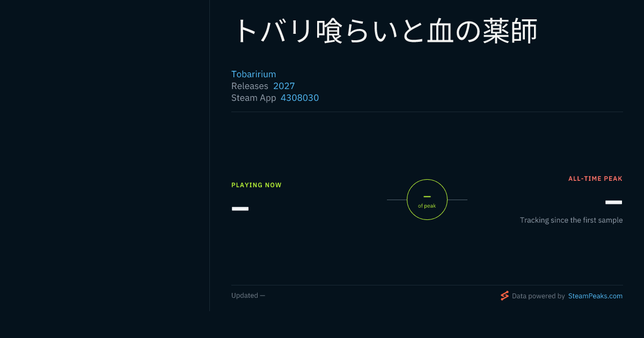The width and height of the screenshot is (644, 338).
Task: Click the dash inside the peak circle
Action: 427,196
